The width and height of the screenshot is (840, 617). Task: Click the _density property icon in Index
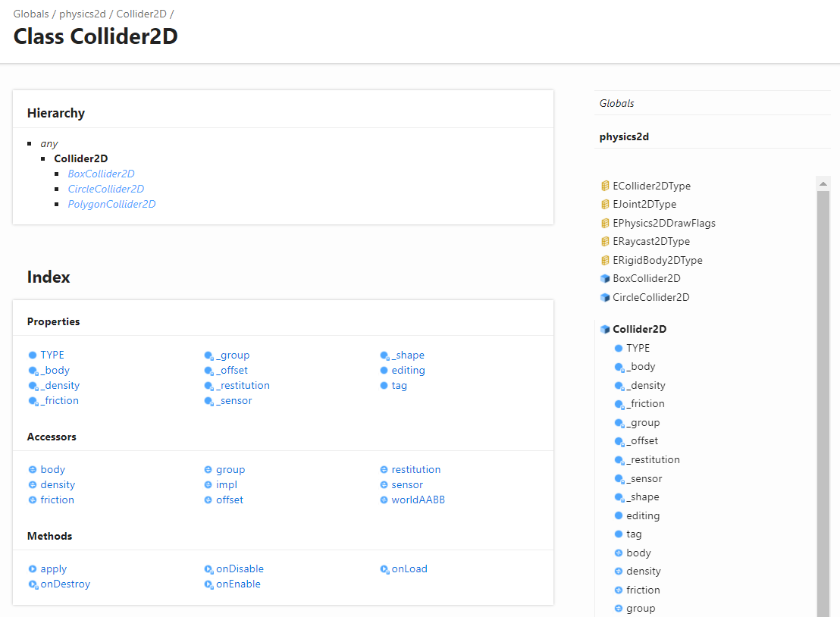click(x=33, y=386)
